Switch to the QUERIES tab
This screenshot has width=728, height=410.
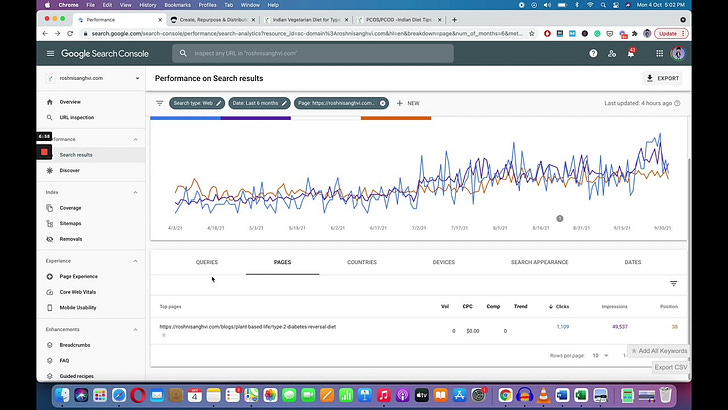pos(207,262)
